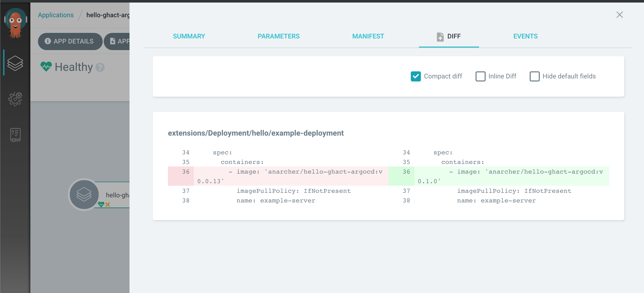Click left name: example-server line

(x=276, y=200)
